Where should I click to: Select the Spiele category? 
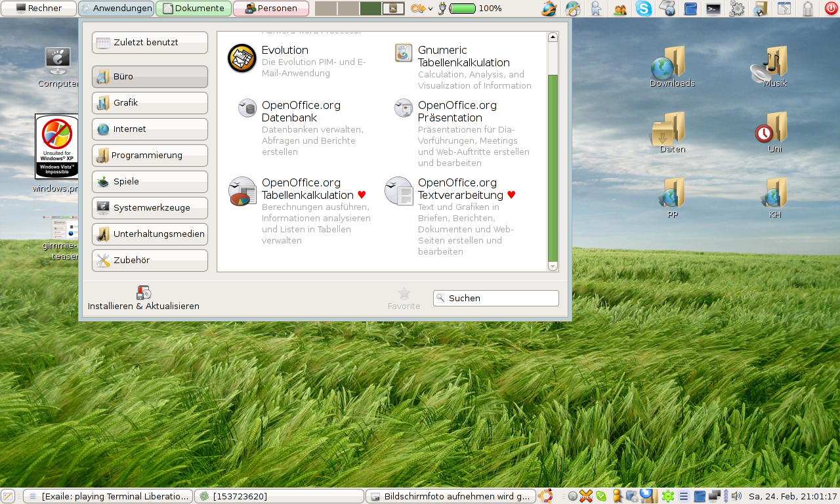[x=150, y=182]
